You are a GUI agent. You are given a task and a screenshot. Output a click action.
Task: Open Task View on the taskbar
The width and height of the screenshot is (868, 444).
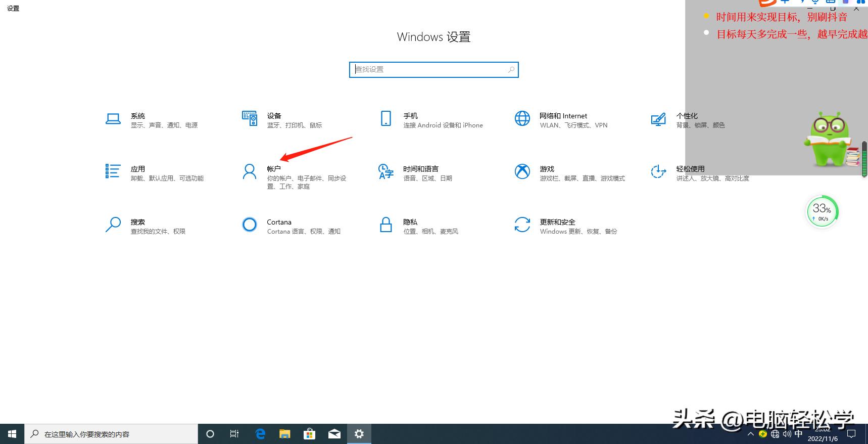(234, 434)
